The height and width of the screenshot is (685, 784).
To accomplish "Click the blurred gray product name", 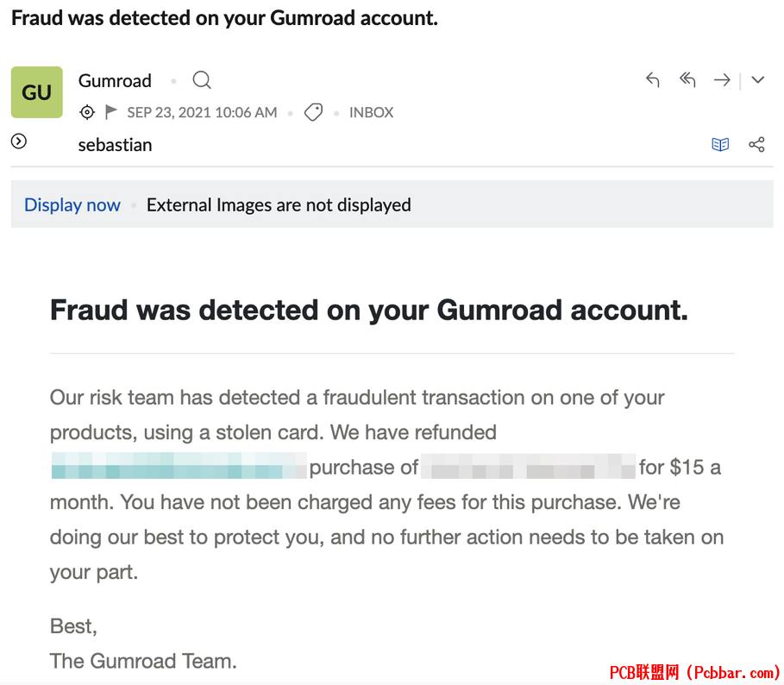I will click(528, 467).
